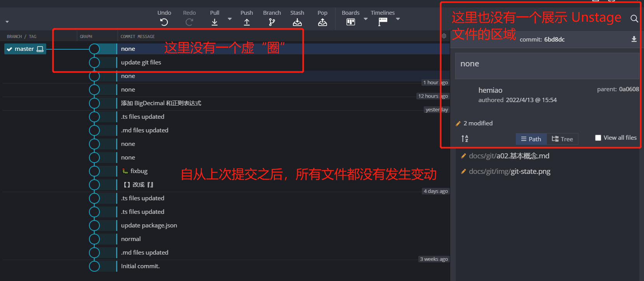Enable the View all files checkbox
Image resolution: width=644 pixels, height=281 pixels.
598,138
